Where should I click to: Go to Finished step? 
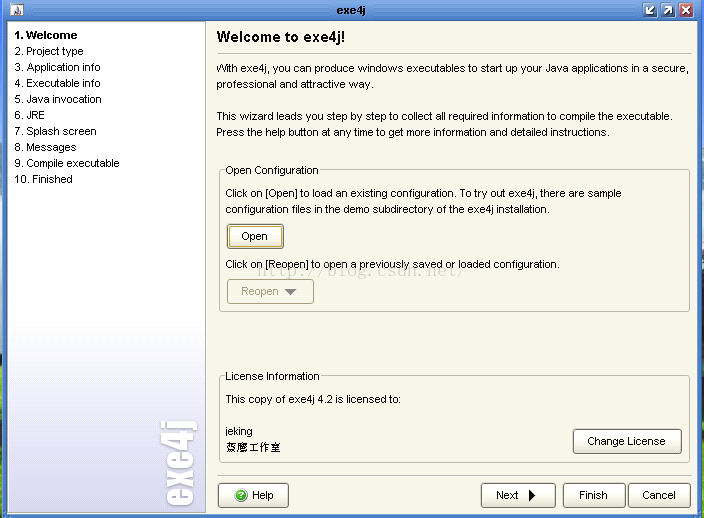pos(44,179)
